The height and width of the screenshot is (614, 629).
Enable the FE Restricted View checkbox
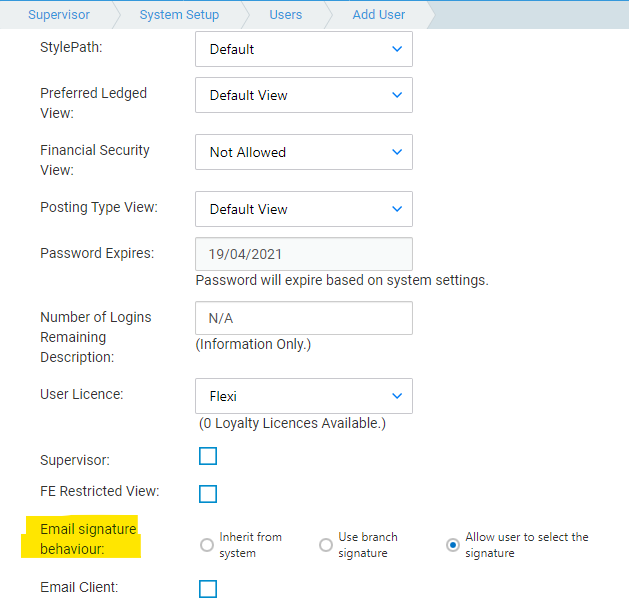208,494
